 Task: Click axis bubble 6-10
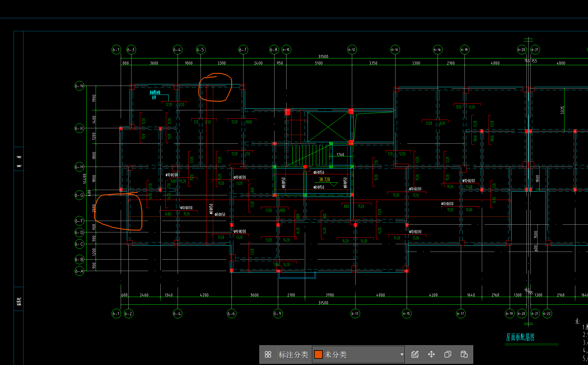tap(286, 50)
